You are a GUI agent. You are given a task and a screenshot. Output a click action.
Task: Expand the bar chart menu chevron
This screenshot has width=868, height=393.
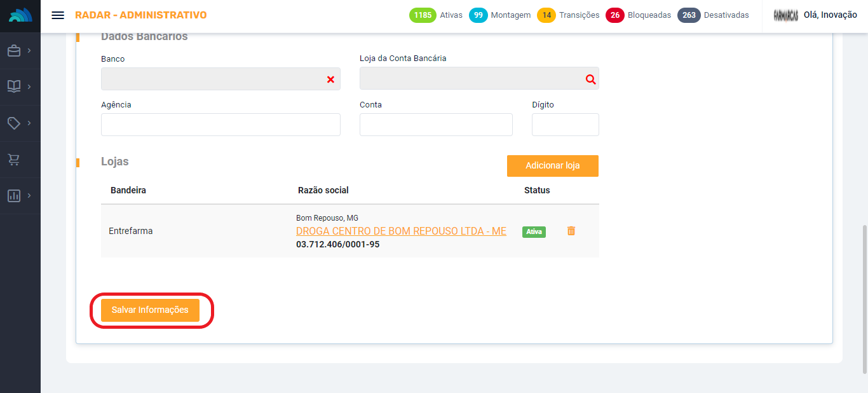click(x=29, y=195)
